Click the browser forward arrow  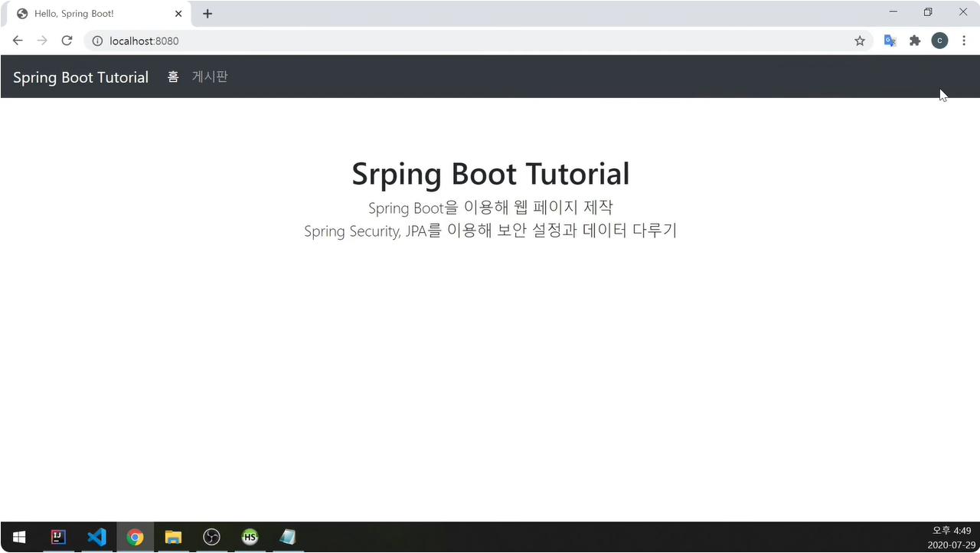42,41
